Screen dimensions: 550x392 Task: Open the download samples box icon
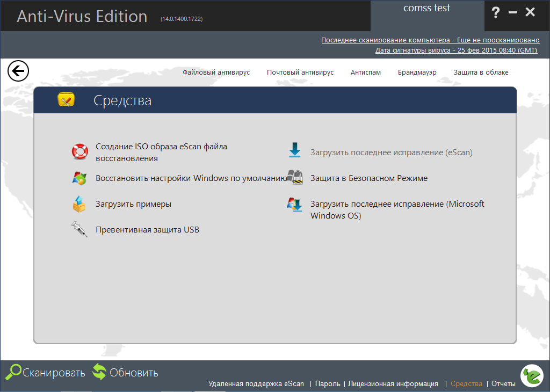(78, 204)
